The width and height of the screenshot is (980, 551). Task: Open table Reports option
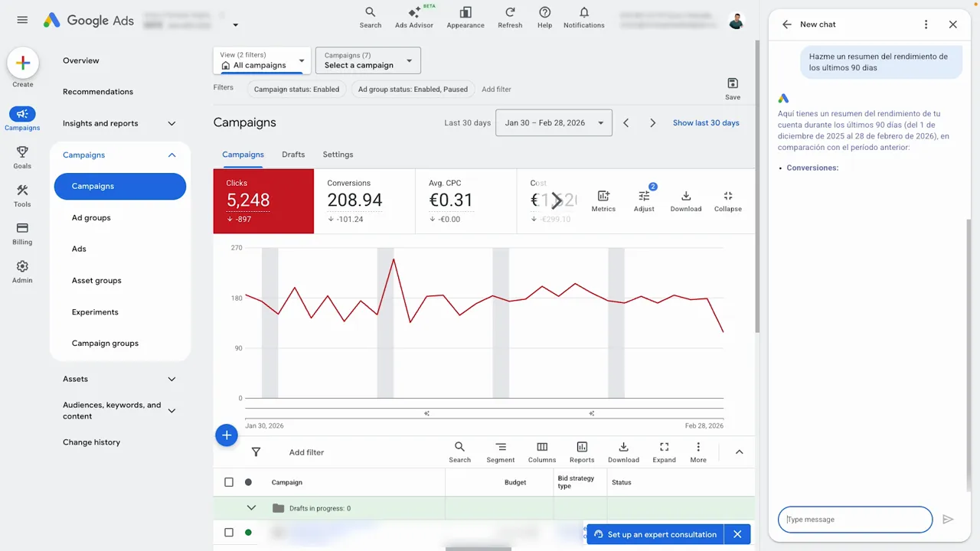click(582, 452)
